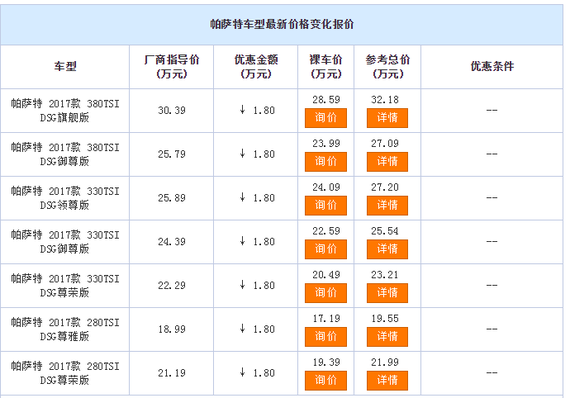Select 帕萨特 2017款 280TSI DSG尊荣版 model
The width and height of the screenshot is (570, 398).
point(65,373)
